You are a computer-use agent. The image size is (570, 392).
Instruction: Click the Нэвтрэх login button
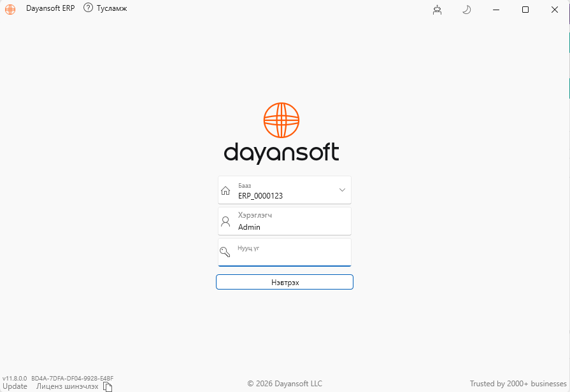(x=285, y=283)
